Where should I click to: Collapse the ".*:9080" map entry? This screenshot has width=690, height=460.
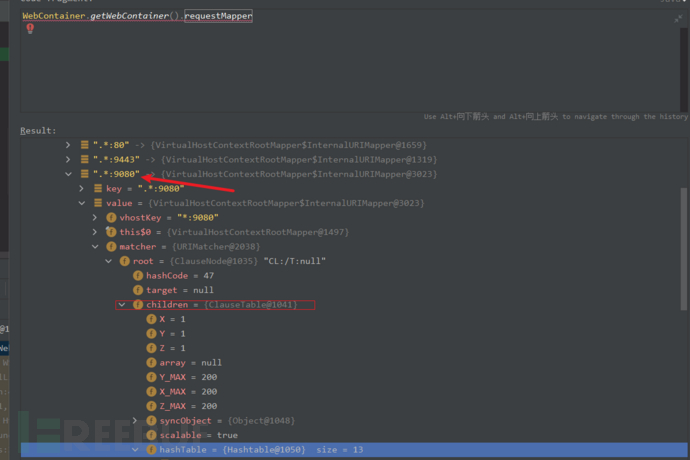pyautogui.click(x=68, y=174)
